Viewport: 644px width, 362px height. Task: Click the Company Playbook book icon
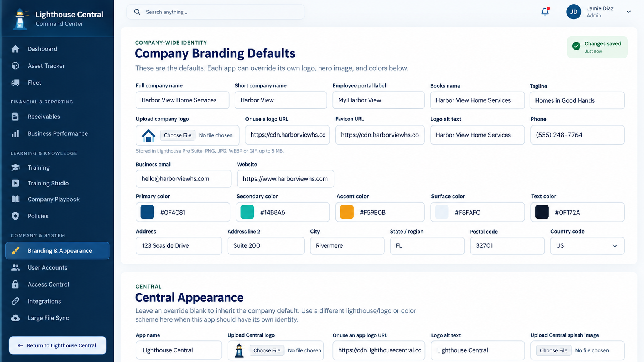15,199
